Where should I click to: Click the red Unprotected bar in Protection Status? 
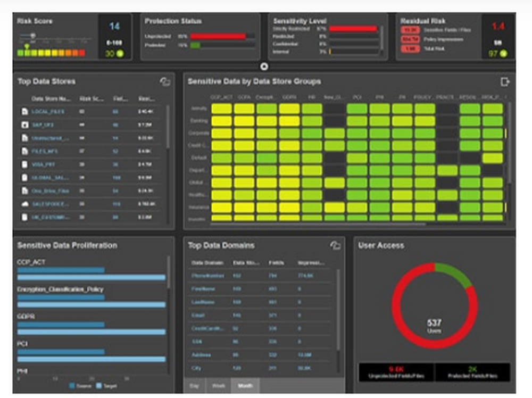point(218,36)
